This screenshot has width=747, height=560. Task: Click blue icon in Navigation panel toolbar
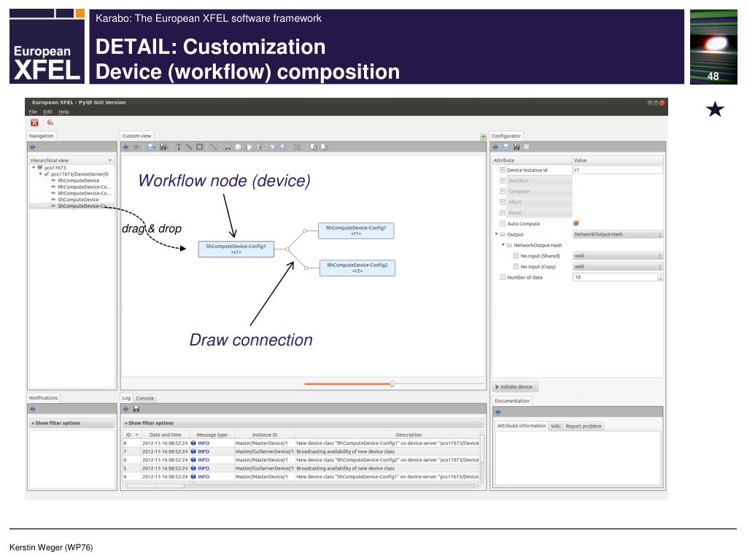pyautogui.click(x=32, y=147)
